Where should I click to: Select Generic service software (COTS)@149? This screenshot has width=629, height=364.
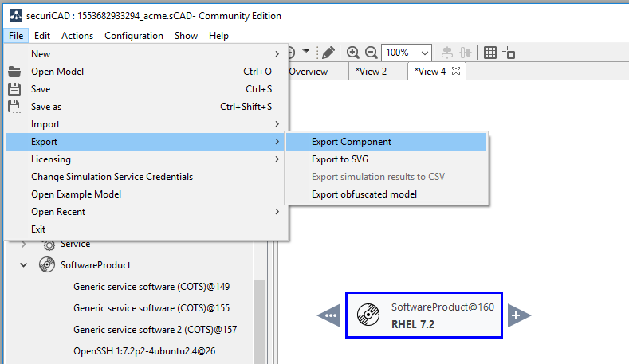(x=151, y=287)
